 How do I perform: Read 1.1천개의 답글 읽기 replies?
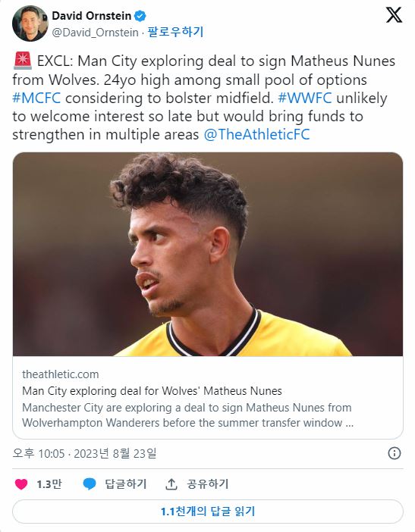click(208, 512)
